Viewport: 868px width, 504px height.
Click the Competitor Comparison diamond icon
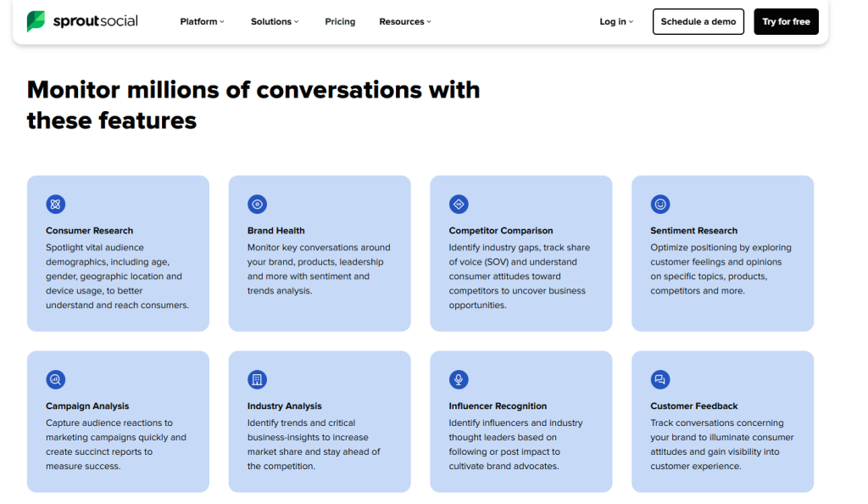[x=459, y=204]
